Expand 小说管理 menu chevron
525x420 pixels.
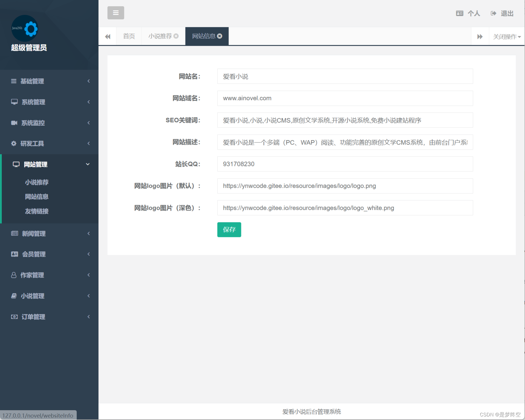click(89, 296)
